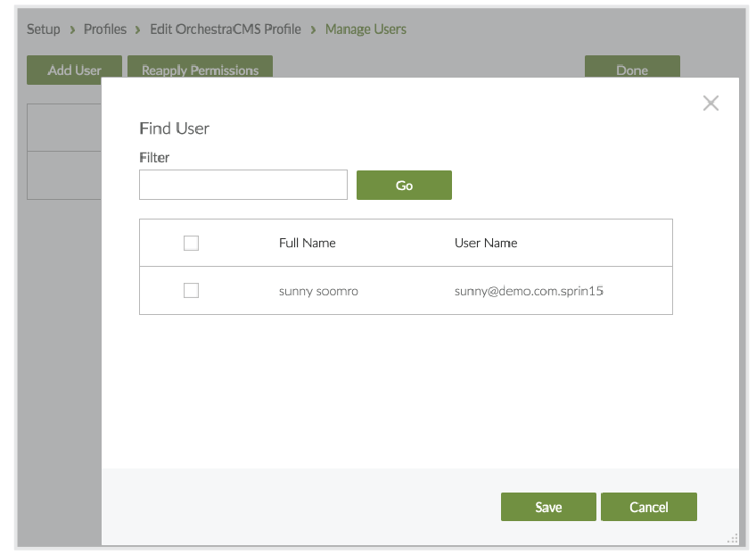This screenshot has height=555, width=756.
Task: Save the selected users
Action: (x=548, y=507)
